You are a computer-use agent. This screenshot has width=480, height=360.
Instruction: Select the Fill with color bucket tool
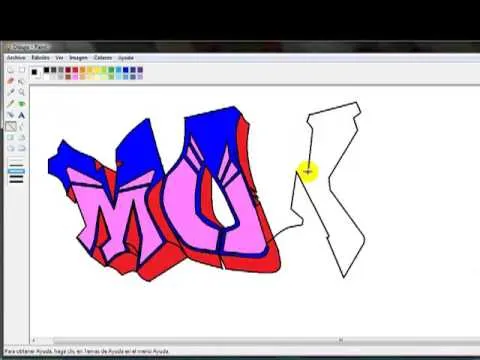pos(22,81)
